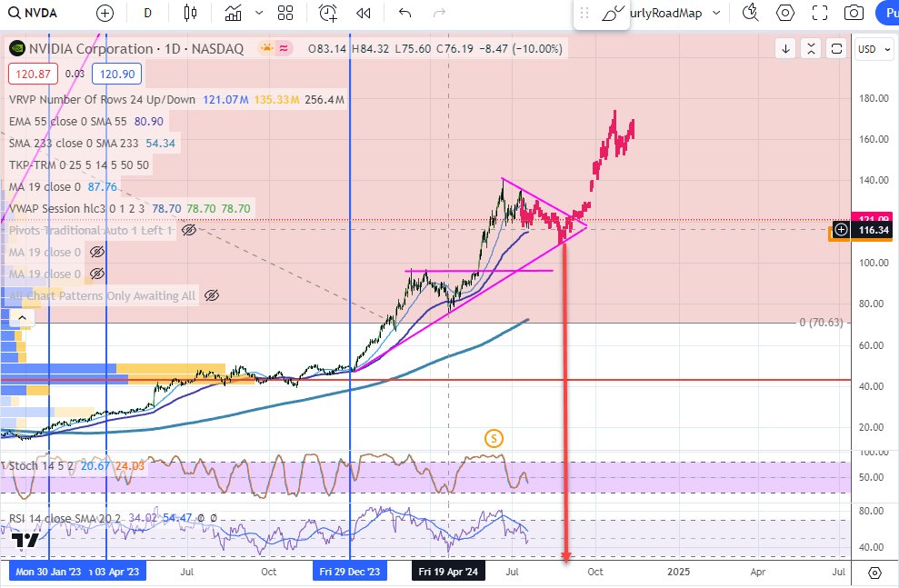The height and width of the screenshot is (588, 899).
Task: Select SMA 233 close indicator legend
Action: 74,144
